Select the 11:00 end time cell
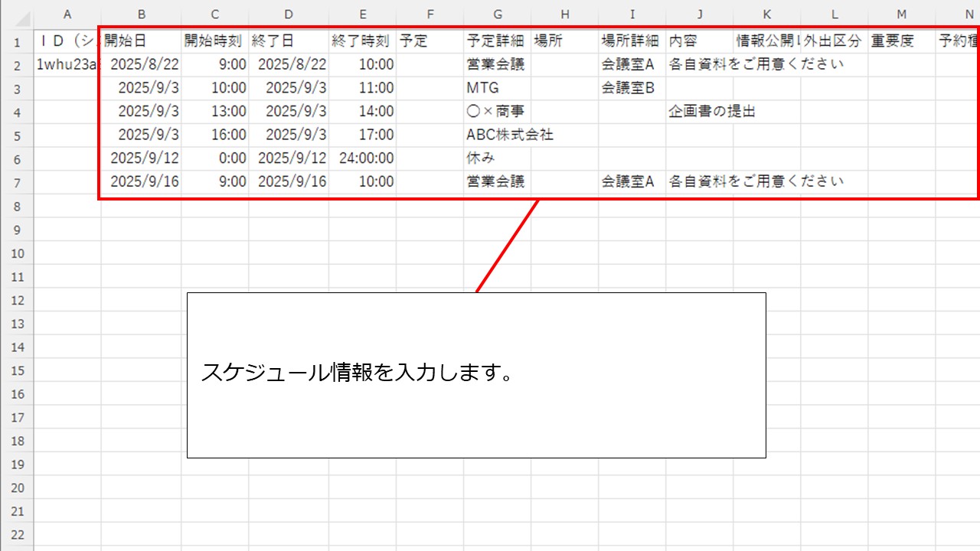The height and width of the screenshot is (551, 980). (x=363, y=89)
